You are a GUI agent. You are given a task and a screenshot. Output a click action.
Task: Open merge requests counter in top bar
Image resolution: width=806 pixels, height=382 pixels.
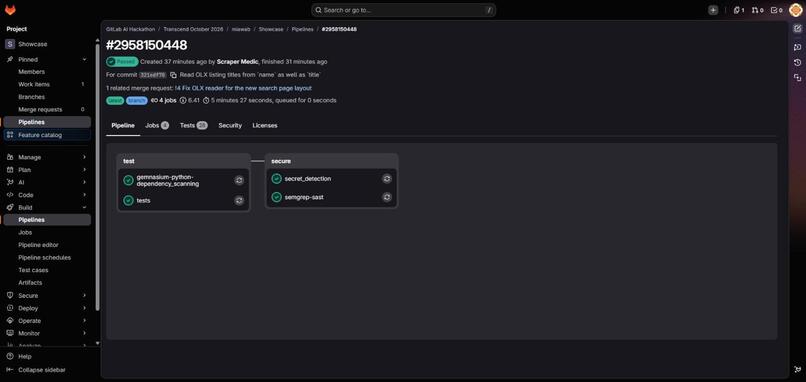tap(758, 10)
